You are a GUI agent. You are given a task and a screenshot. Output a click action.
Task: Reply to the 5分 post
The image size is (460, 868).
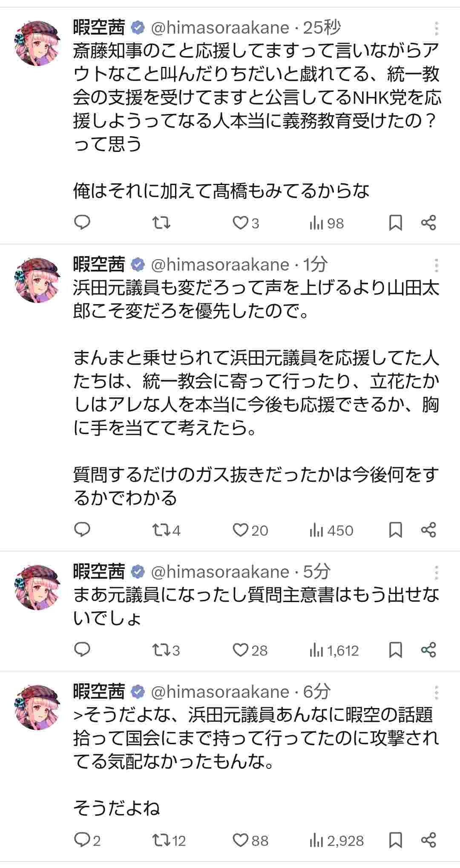pyautogui.click(x=82, y=650)
